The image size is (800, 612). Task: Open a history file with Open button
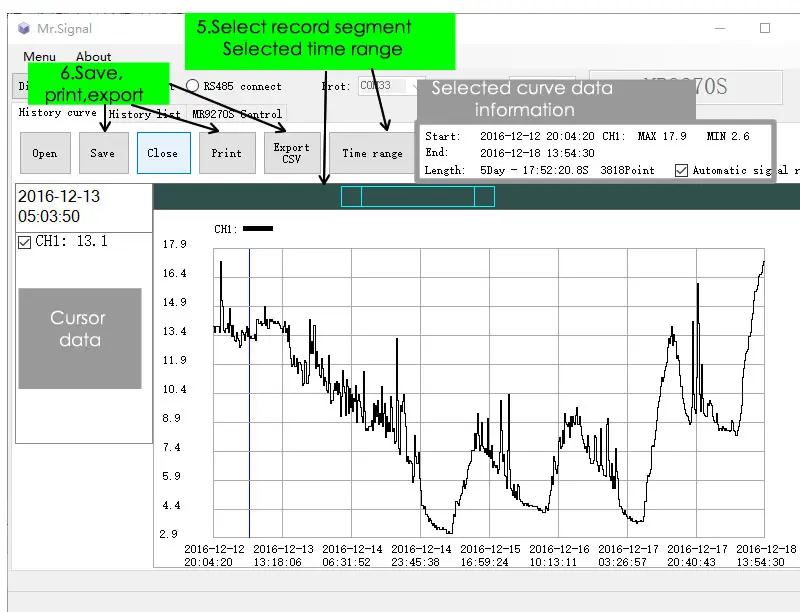45,153
